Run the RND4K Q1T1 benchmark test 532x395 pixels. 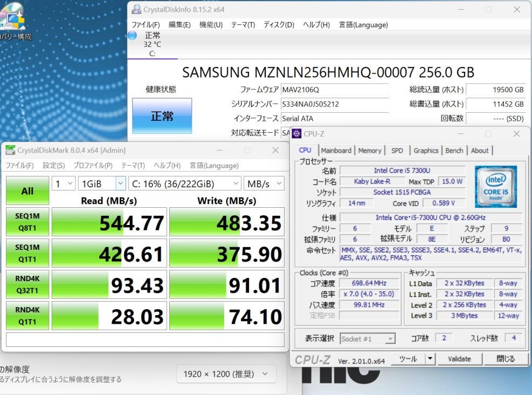point(27,316)
